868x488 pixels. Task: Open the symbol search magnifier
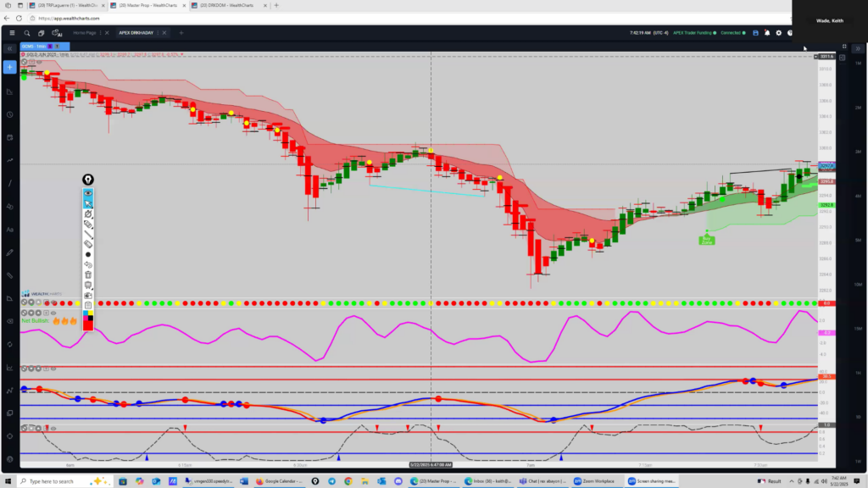tap(26, 33)
